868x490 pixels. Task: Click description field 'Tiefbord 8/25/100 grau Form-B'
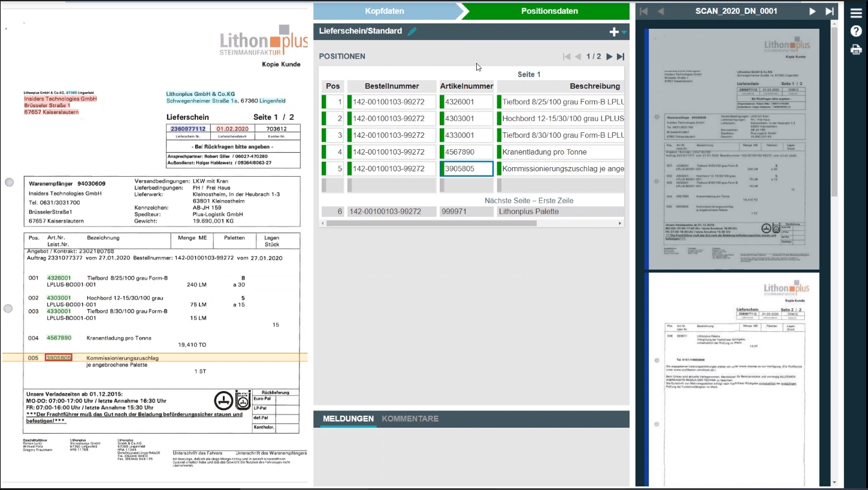[x=561, y=102]
